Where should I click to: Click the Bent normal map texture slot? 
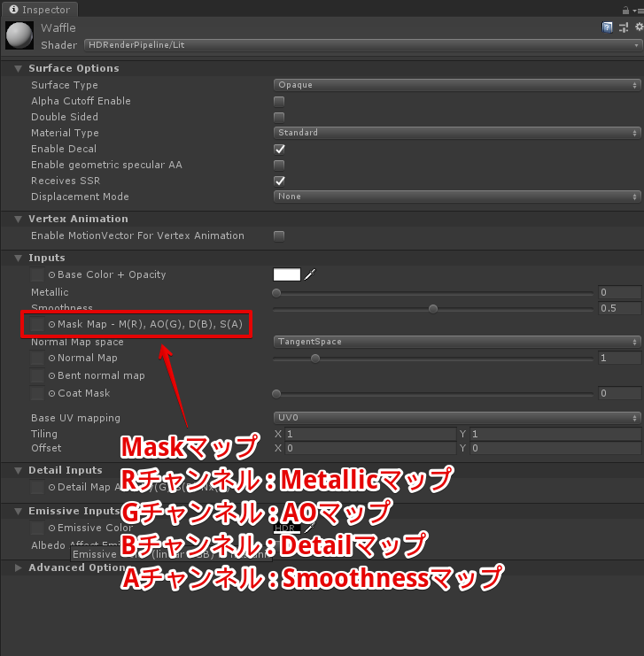pyautogui.click(x=37, y=375)
